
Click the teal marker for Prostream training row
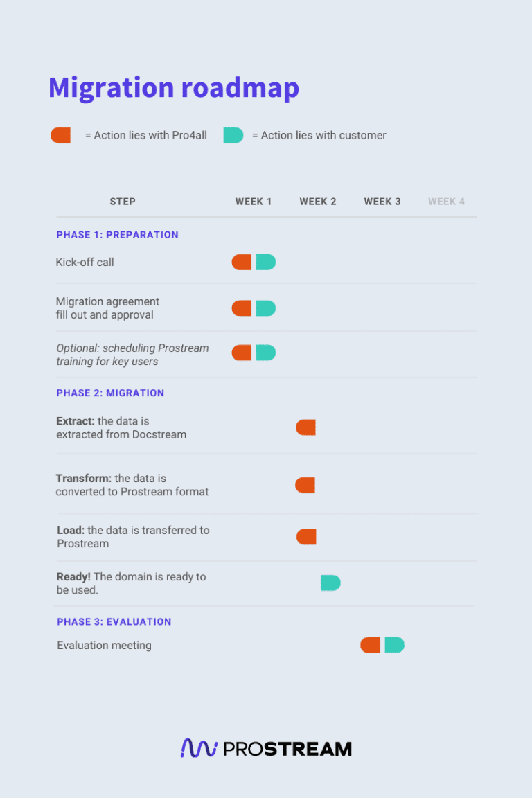coord(265,353)
